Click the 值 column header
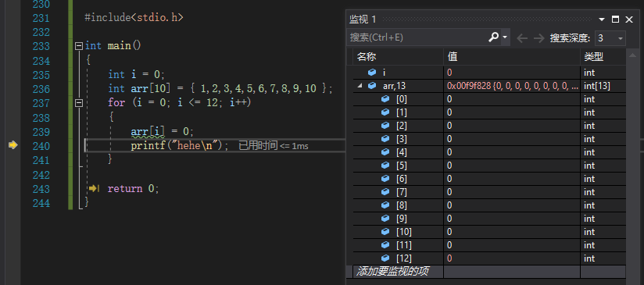The image size is (644, 285). click(512, 57)
